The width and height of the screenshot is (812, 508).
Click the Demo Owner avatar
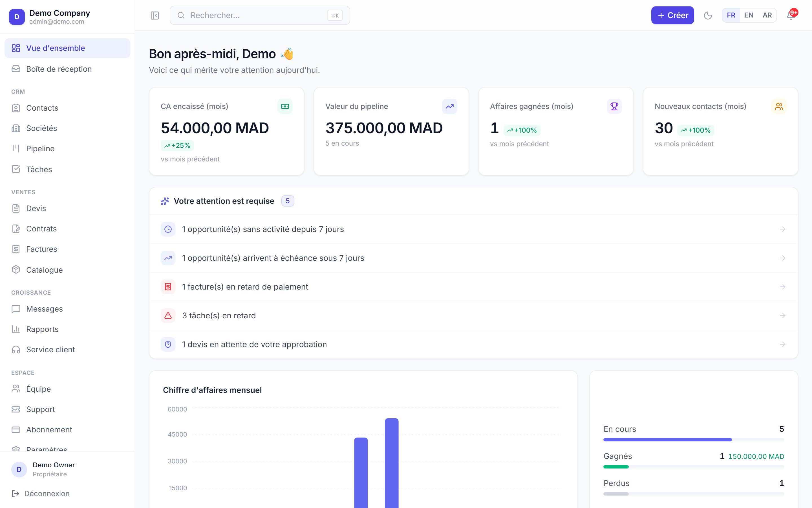(19, 469)
